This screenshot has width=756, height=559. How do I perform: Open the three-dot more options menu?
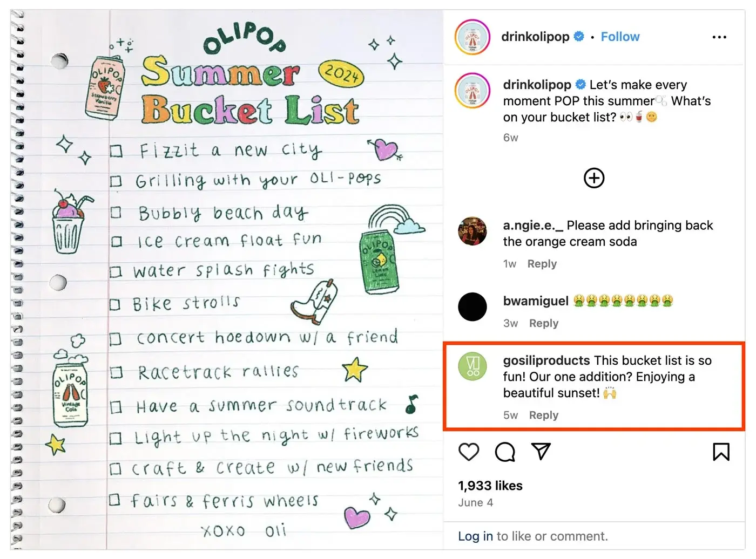pos(719,37)
